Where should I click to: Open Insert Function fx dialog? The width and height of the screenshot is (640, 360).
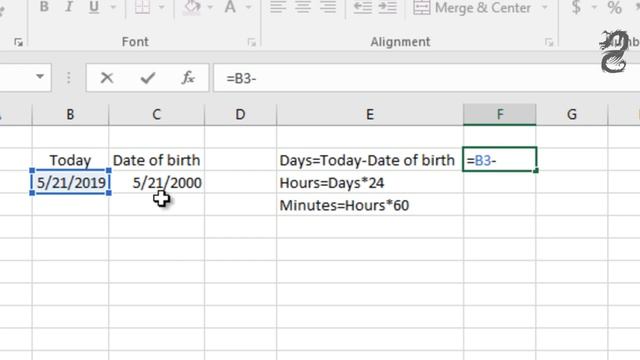188,78
